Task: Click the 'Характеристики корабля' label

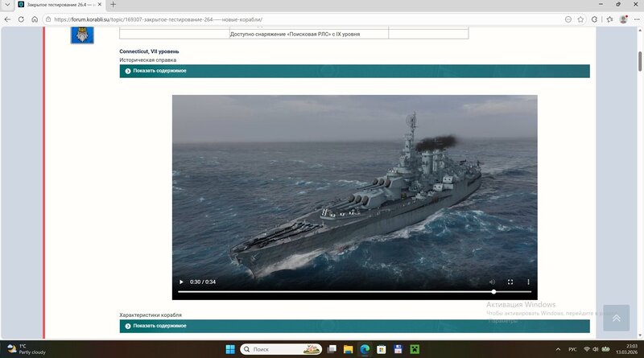Action: click(x=151, y=315)
